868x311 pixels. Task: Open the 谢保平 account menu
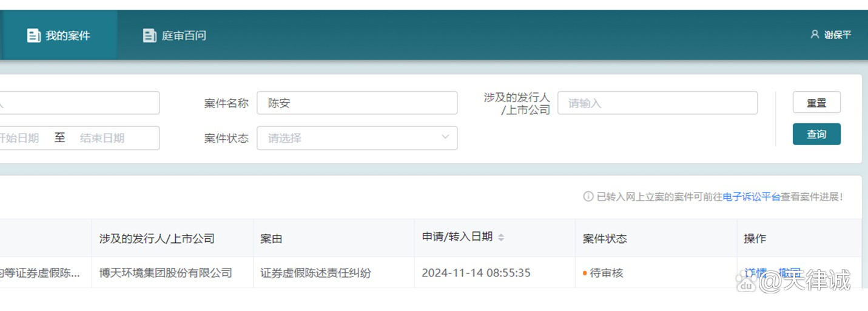coord(831,35)
